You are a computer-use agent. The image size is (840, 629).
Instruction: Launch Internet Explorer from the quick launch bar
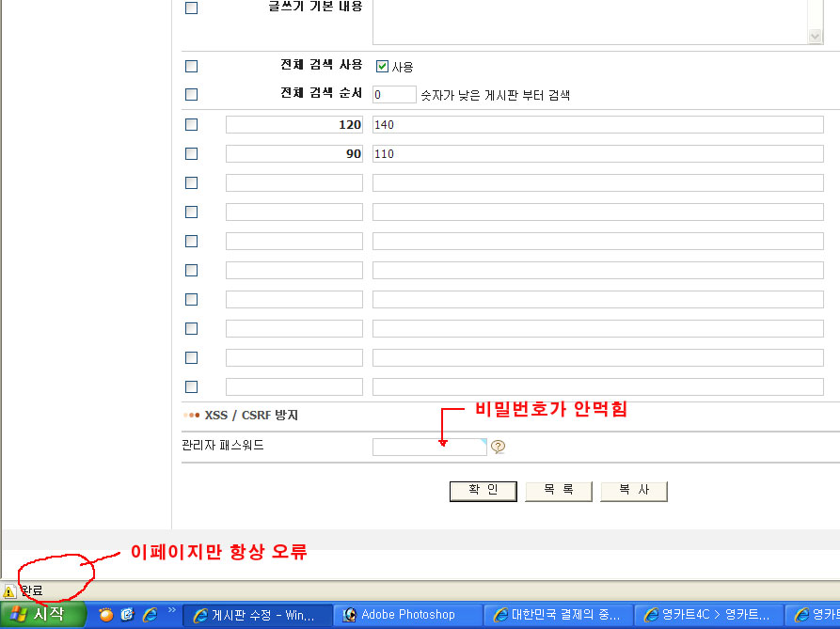coord(150,615)
